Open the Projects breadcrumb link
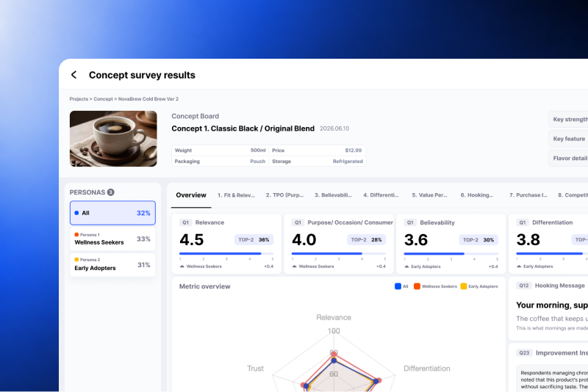 click(79, 99)
